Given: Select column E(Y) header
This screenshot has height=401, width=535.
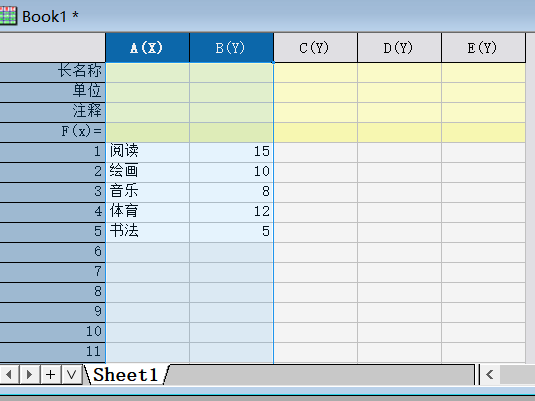Looking at the screenshot, I should [x=483, y=48].
